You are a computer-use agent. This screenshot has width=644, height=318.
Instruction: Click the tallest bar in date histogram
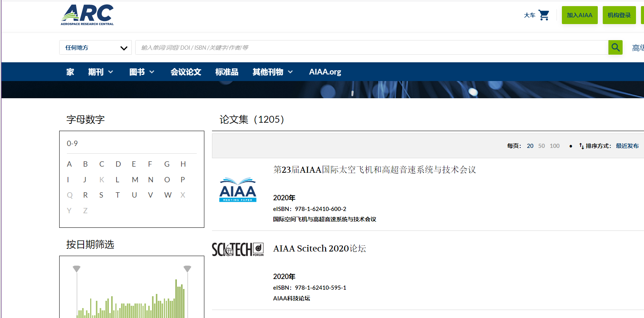coord(176,299)
